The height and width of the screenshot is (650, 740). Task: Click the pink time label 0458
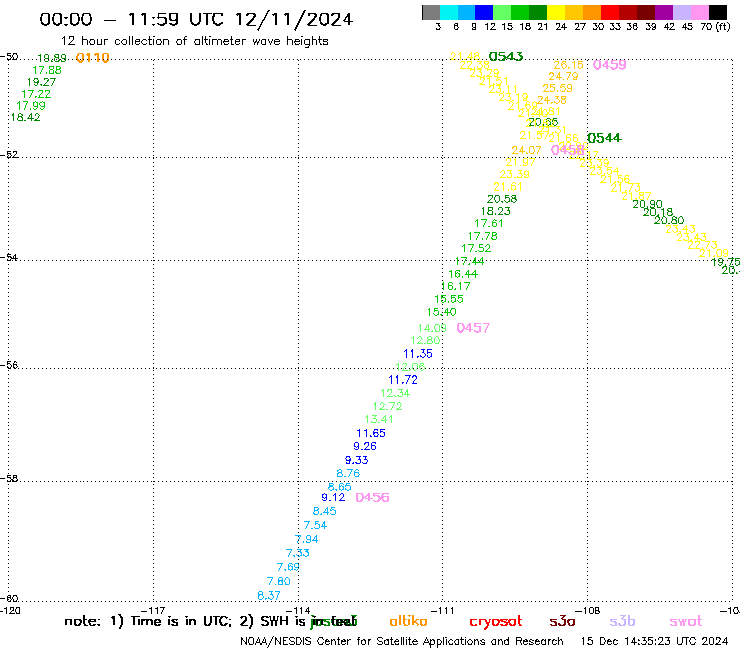tap(568, 150)
